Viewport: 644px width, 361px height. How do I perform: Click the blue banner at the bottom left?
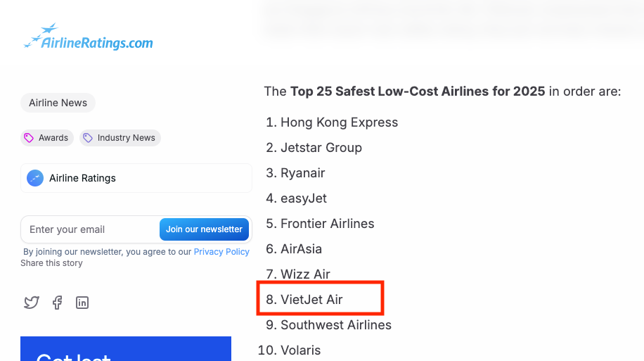(x=126, y=348)
